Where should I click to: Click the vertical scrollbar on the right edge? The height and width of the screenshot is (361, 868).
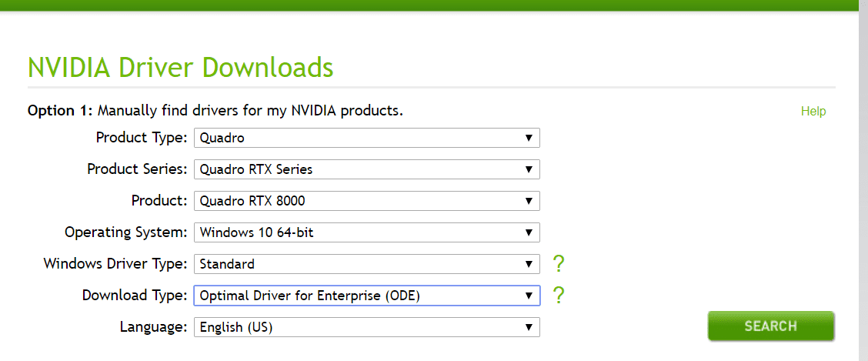click(863, 180)
